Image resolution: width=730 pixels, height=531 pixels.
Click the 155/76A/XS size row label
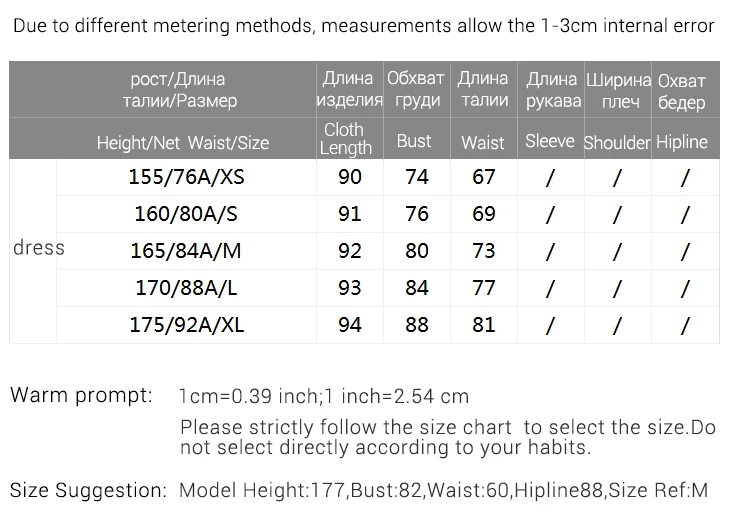click(186, 177)
